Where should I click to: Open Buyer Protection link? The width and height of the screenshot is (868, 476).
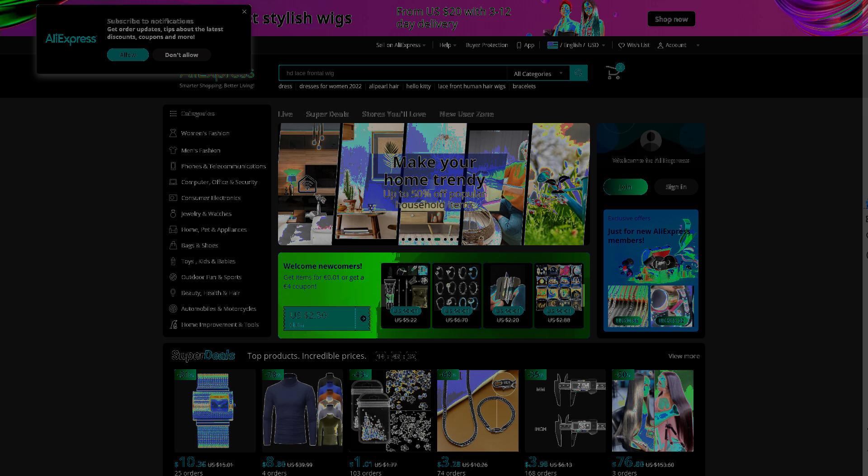[x=486, y=45]
